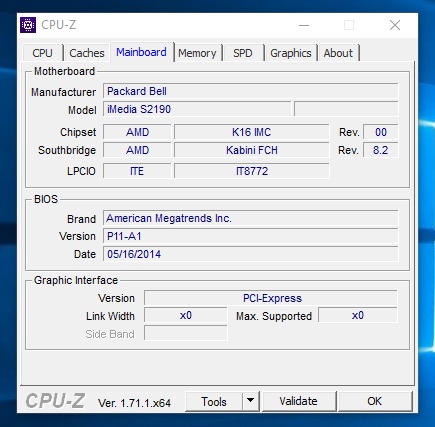435x427 pixels.
Task: Open the Tools dropdown arrow
Action: click(251, 401)
